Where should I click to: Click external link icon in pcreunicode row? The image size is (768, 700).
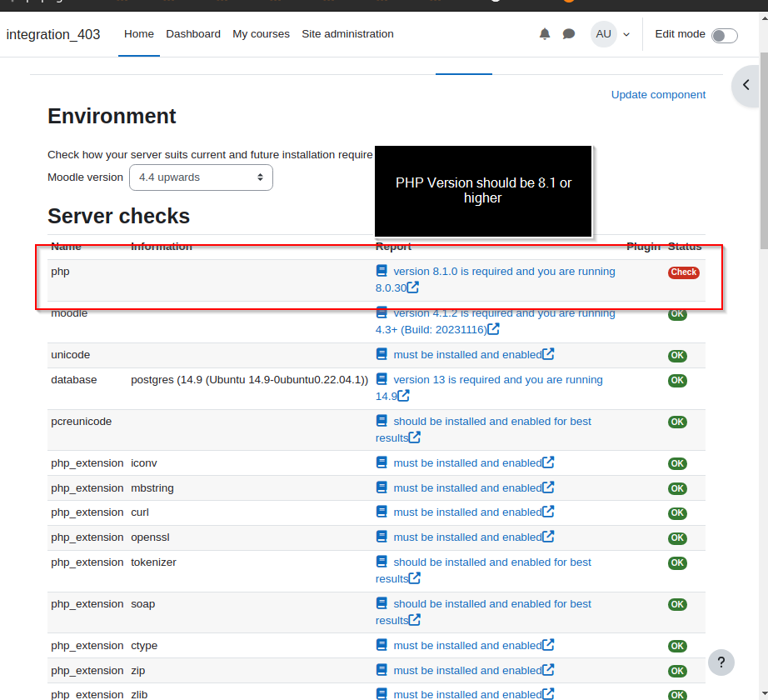pyautogui.click(x=414, y=437)
